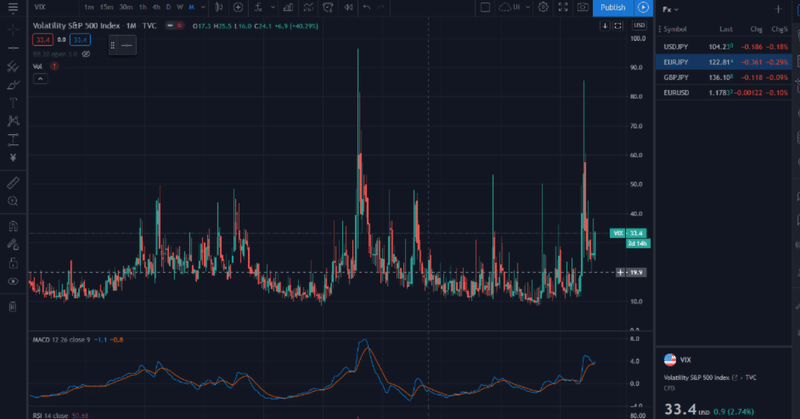The width and height of the screenshot is (800, 419).
Task: Expand the timeframe interval dropdown
Action: click(x=203, y=7)
